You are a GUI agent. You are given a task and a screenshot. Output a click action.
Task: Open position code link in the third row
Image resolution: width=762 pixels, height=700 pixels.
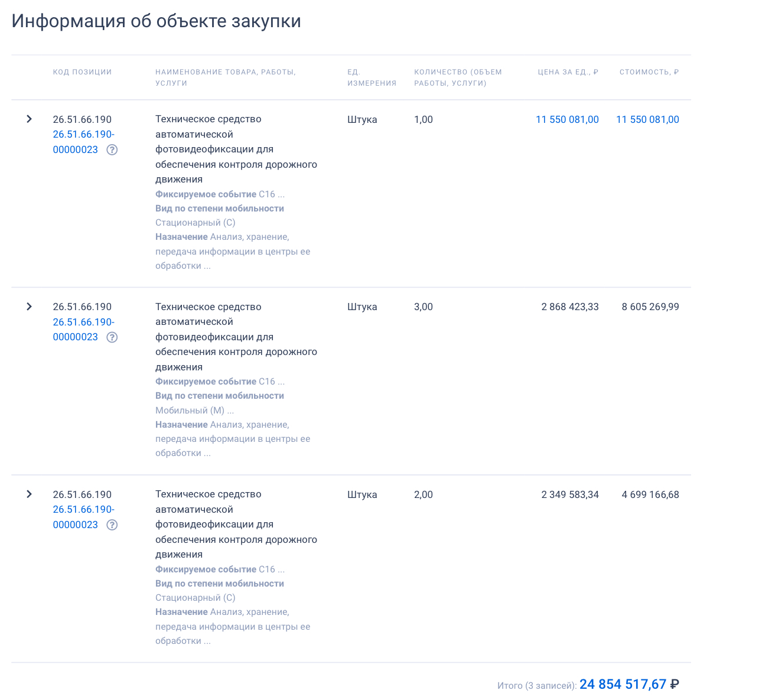coord(83,517)
